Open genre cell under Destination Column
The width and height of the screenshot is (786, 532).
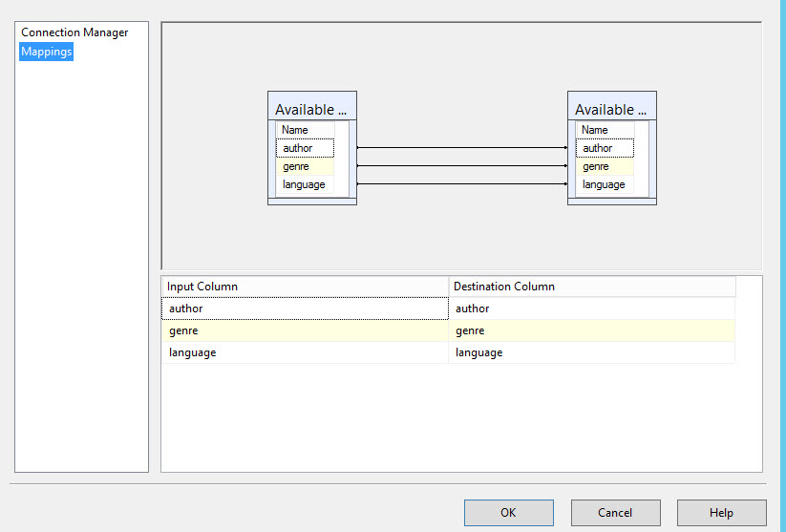click(x=592, y=330)
